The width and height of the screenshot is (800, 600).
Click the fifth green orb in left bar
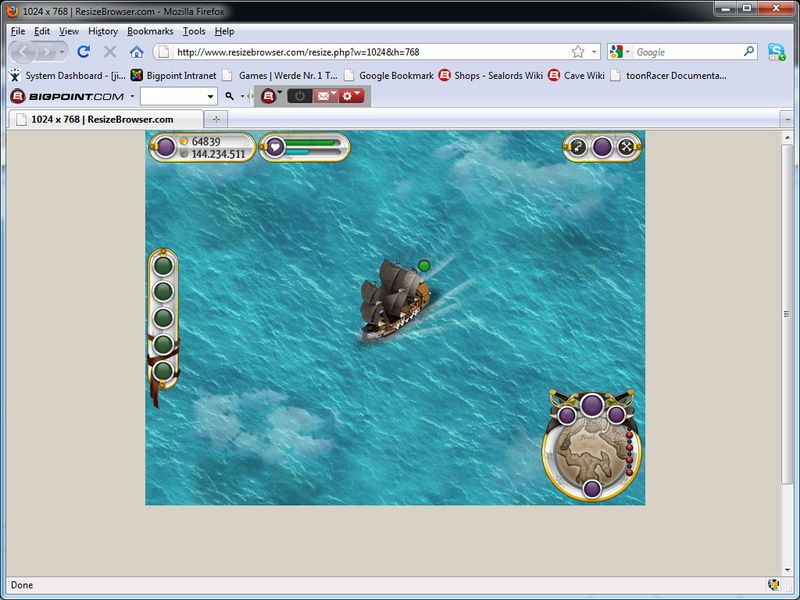point(163,371)
